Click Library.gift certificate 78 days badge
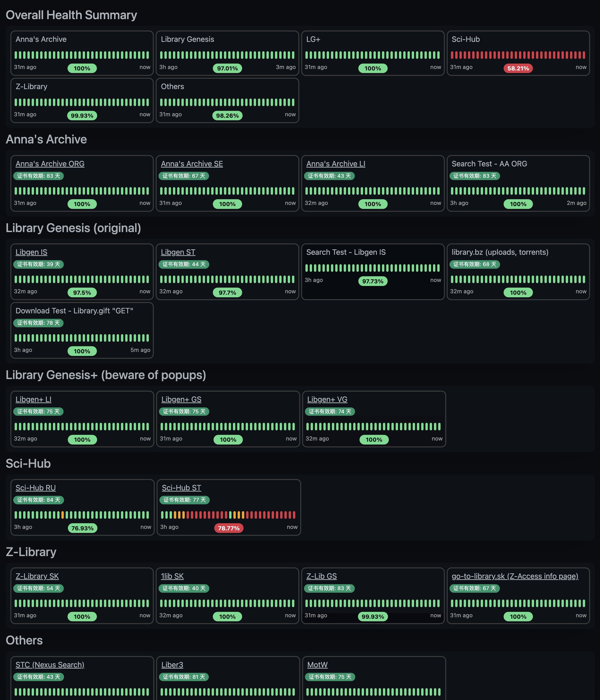 click(38, 323)
